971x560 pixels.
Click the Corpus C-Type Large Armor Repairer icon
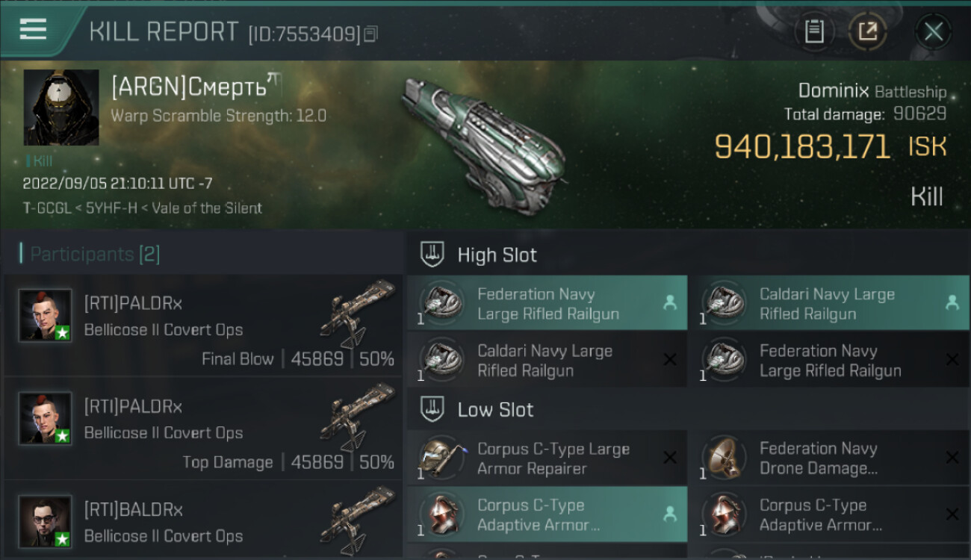tap(440, 458)
